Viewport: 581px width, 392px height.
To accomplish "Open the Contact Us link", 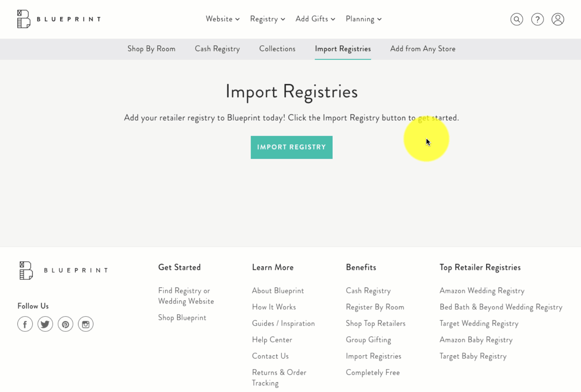I will pyautogui.click(x=270, y=356).
